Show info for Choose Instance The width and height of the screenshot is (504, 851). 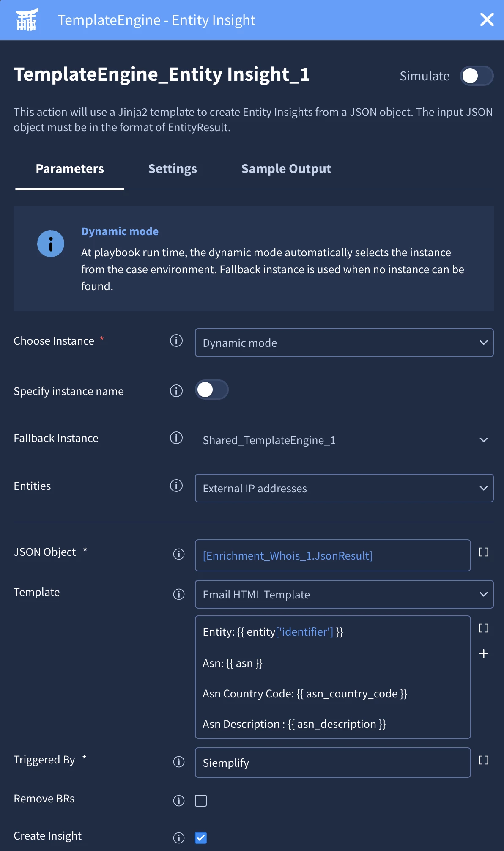[x=176, y=340]
